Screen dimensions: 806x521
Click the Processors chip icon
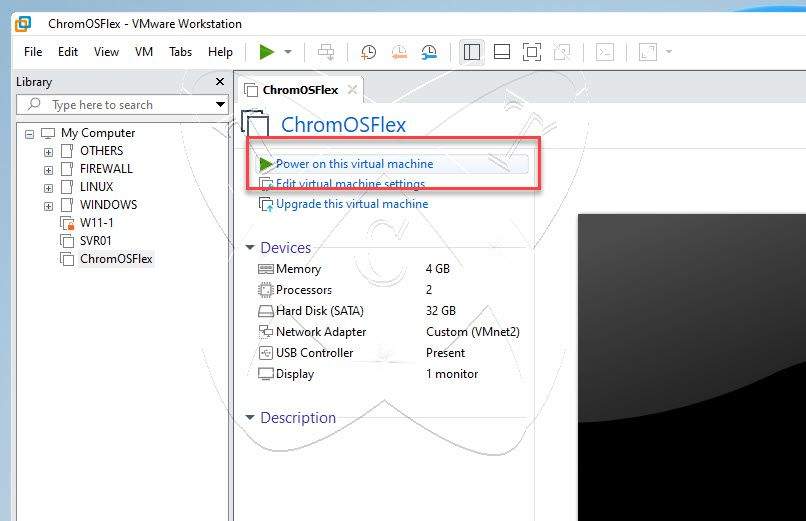coord(266,290)
